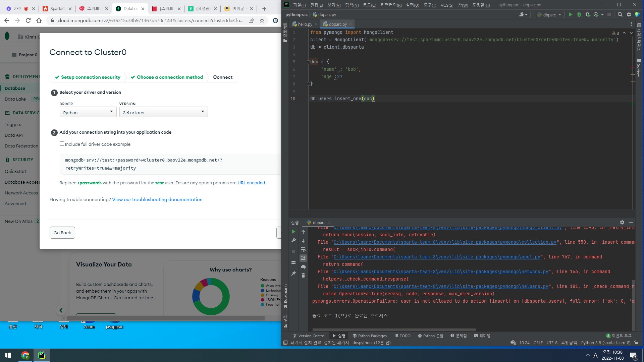
Task: Open the 리팩터링(R) menu in PyCharm
Action: pos(391,5)
